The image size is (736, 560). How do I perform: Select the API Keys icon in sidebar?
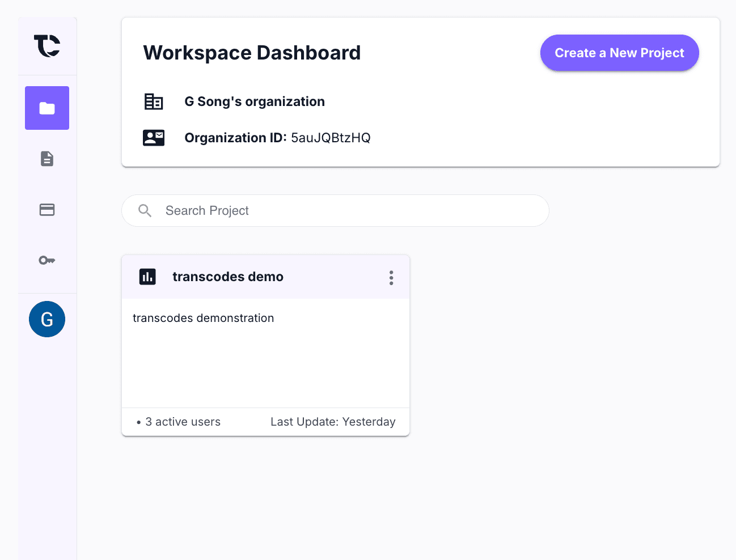pyautogui.click(x=47, y=260)
